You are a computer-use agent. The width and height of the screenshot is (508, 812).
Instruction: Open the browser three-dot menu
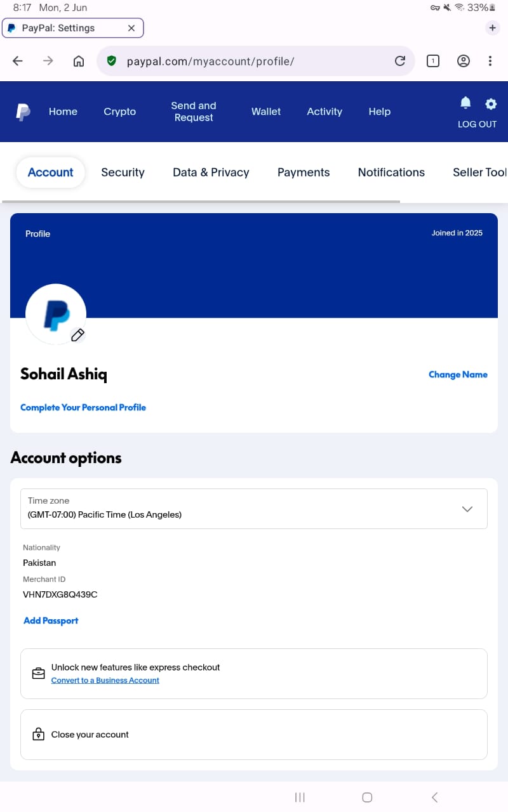click(x=490, y=61)
